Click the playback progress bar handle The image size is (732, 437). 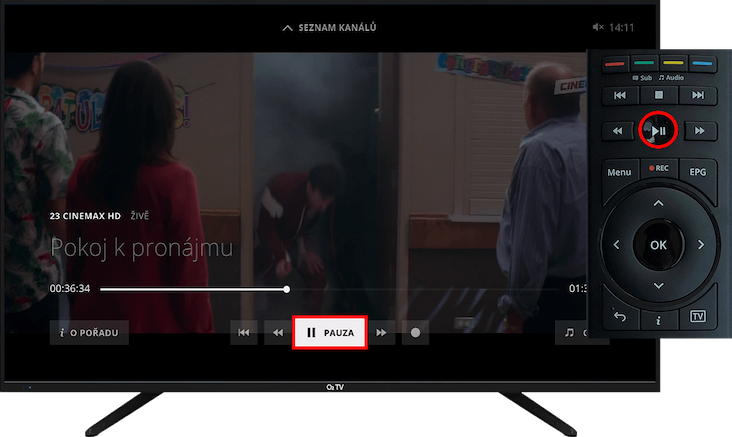(287, 289)
